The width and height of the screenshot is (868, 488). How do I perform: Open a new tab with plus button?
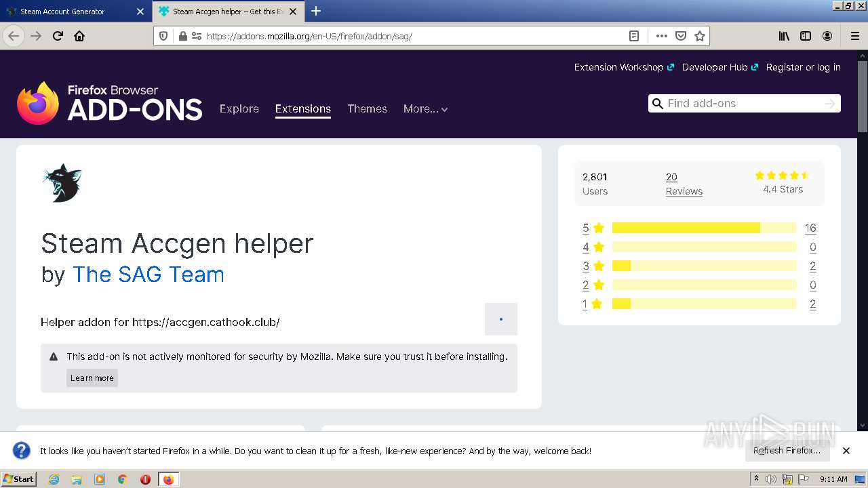[x=316, y=11]
